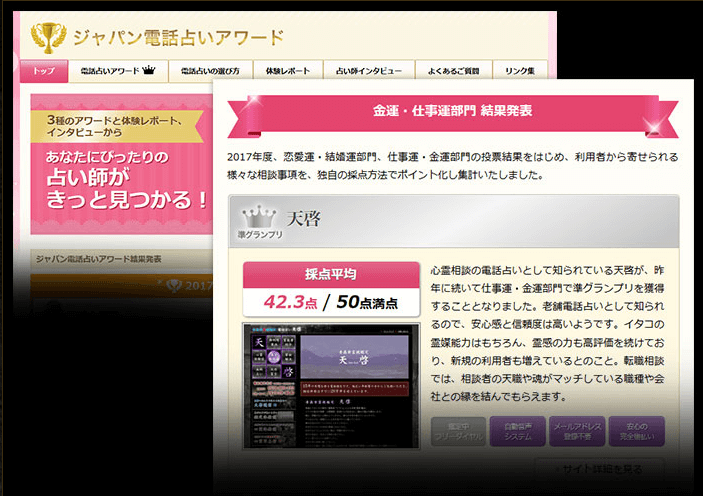Click the 天啓 site name heading
Screen dimensions: 703x496
pos(304,218)
